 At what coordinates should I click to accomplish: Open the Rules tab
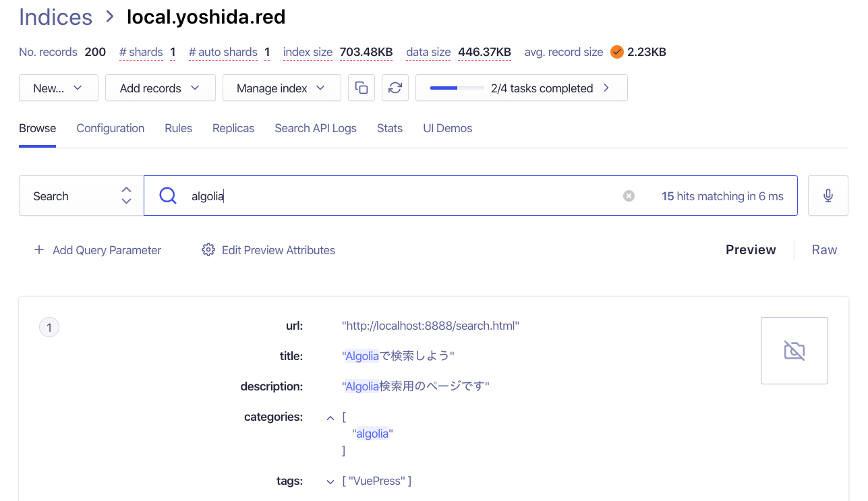(x=178, y=128)
